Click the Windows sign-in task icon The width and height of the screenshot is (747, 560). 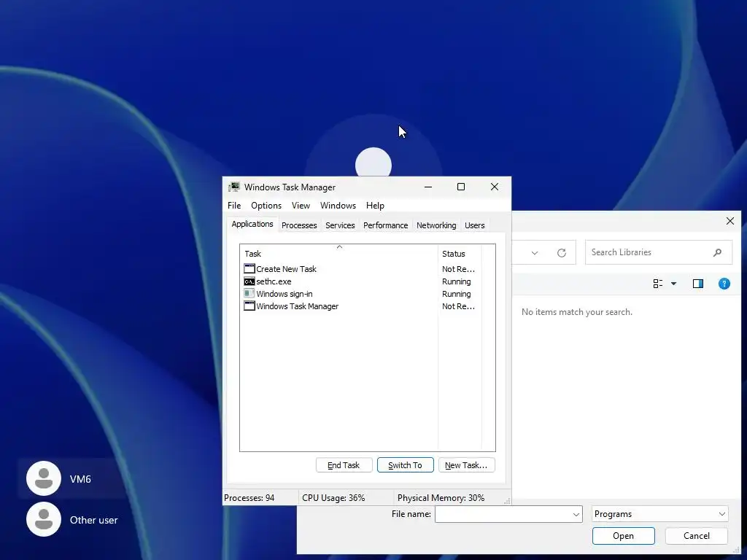249,294
